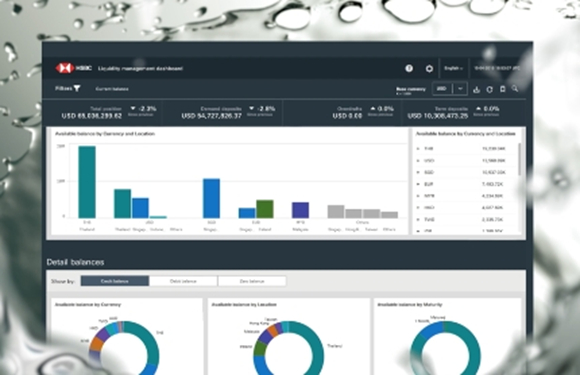The image size is (580, 375).
Task: Click the HSBC hexagon logo
Action: point(64,68)
